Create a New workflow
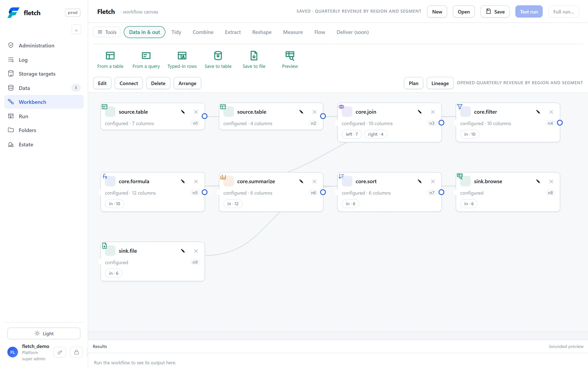 (437, 12)
